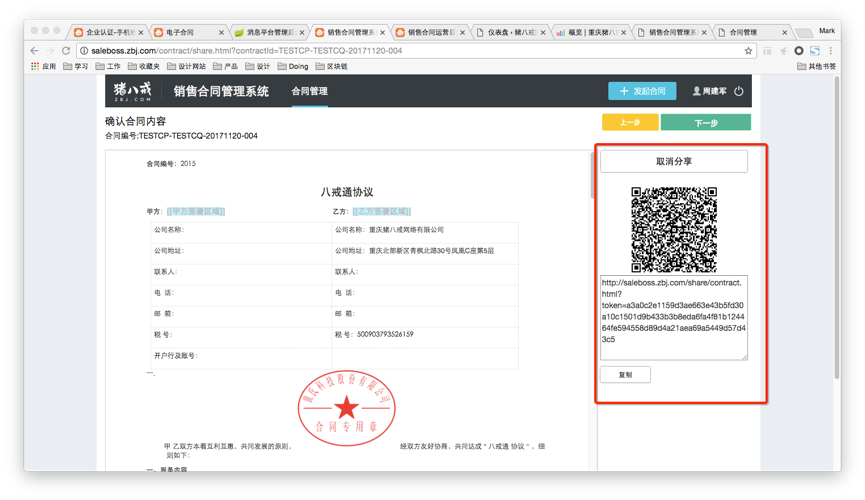The image size is (865, 500).
Task: Click the contract document scrollbar
Action: 592,175
